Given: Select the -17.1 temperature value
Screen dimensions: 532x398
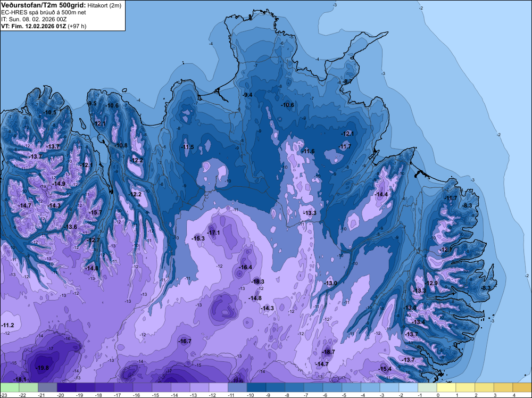Looking at the screenshot, I should pyautogui.click(x=214, y=233).
